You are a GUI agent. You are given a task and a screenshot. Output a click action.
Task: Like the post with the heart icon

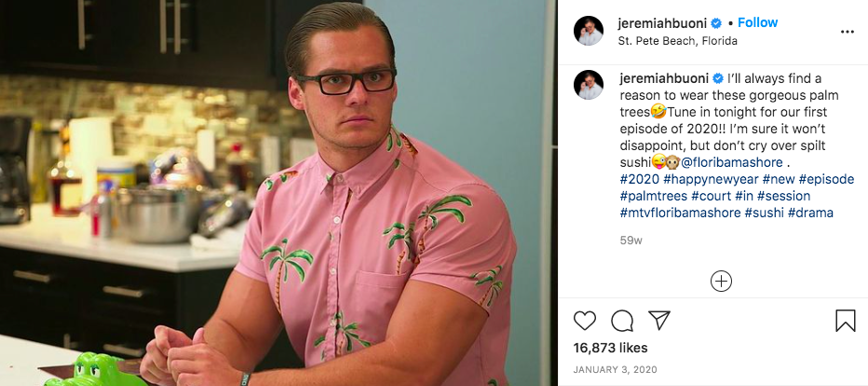[x=585, y=321]
